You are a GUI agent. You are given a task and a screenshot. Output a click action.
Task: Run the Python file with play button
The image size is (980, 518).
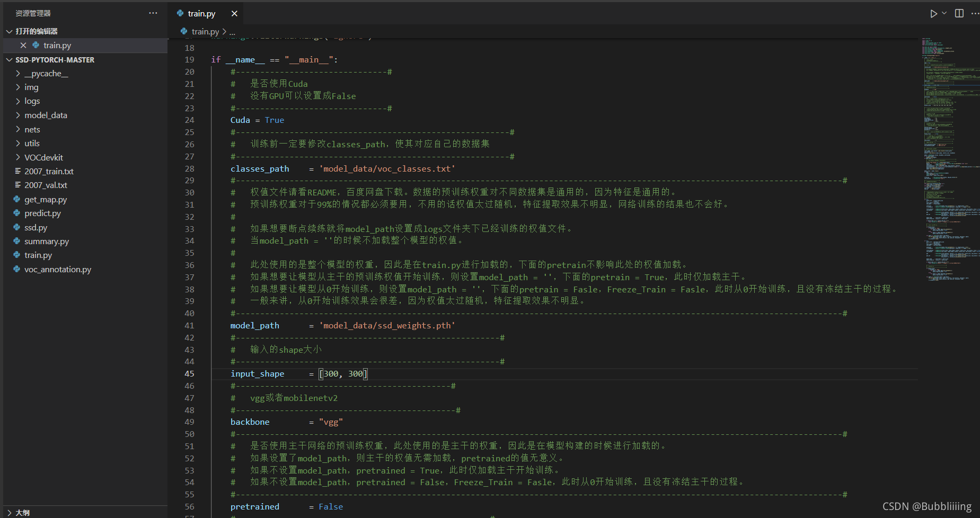(933, 13)
